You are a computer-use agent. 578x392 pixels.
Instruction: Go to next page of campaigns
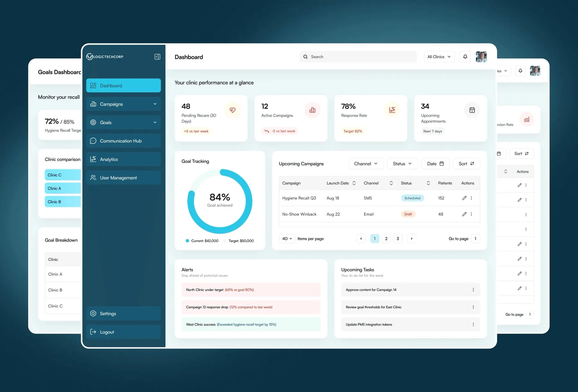coord(412,239)
